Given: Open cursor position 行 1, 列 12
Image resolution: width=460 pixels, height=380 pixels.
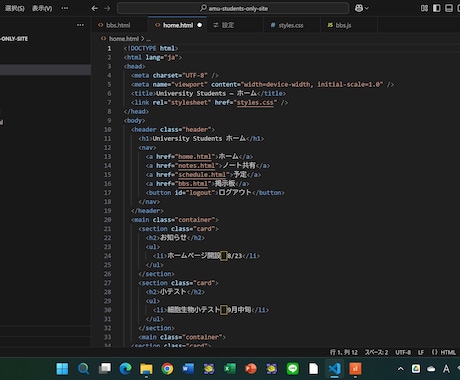Looking at the screenshot, I should click(344, 352).
